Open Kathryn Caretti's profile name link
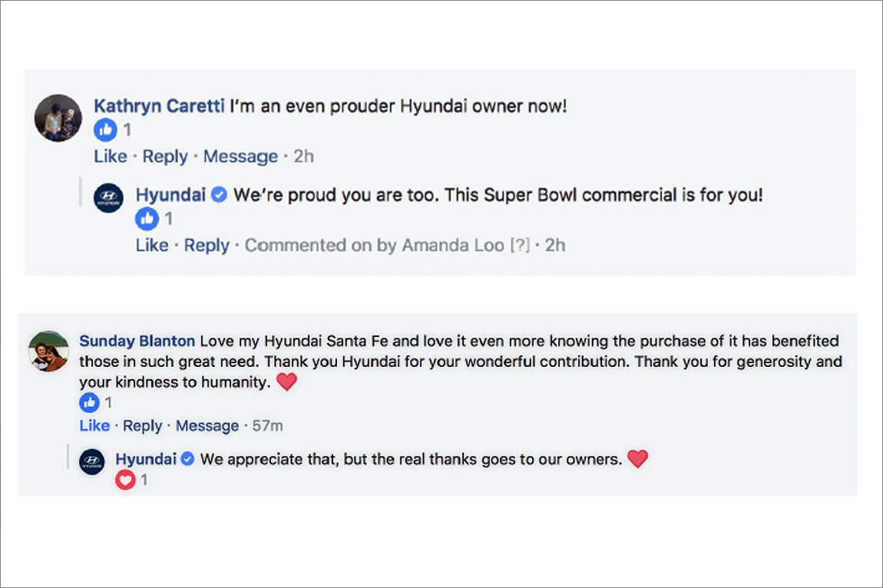This screenshot has height=588, width=883. click(x=159, y=106)
